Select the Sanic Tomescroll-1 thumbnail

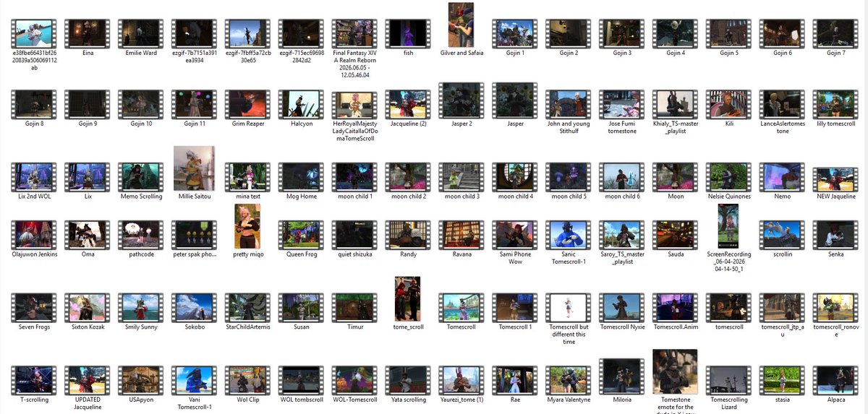click(x=569, y=235)
